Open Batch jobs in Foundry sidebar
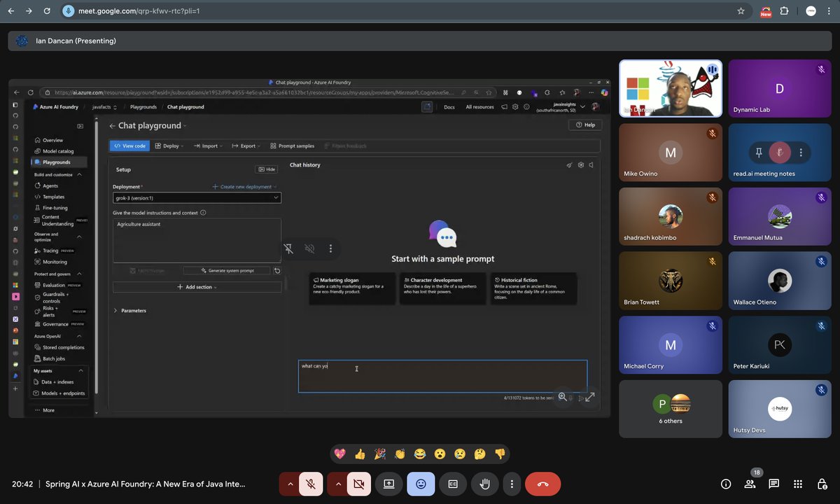The image size is (840, 504). point(54,358)
